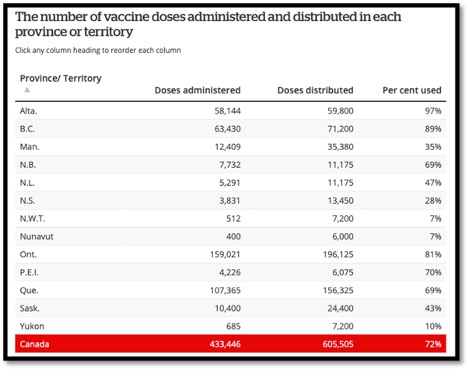Select the B.C. row label

tap(27, 129)
